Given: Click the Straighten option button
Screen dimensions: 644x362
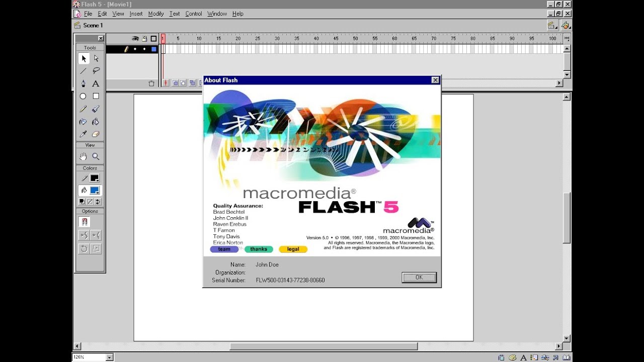Looking at the screenshot, I should [x=96, y=235].
